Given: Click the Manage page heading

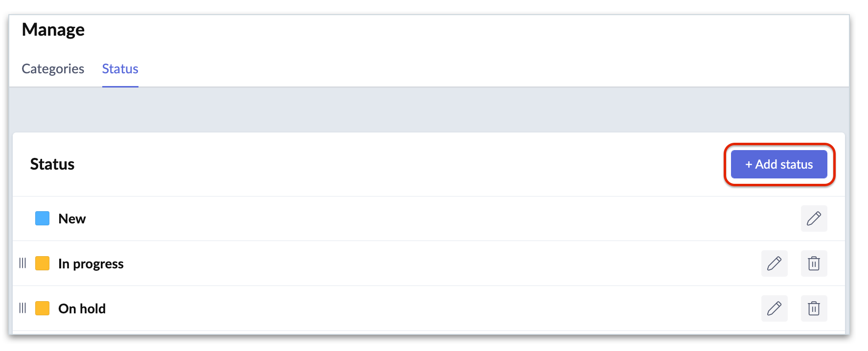Looking at the screenshot, I should tap(53, 30).
